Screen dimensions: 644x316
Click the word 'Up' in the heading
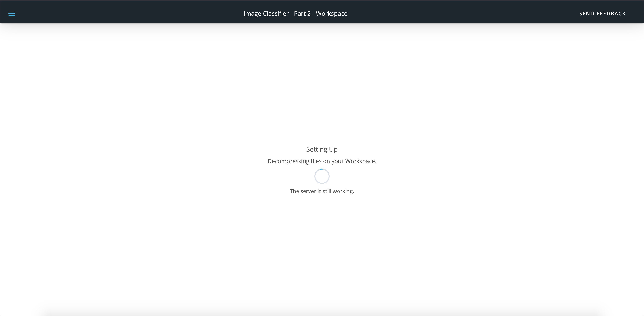(333, 149)
